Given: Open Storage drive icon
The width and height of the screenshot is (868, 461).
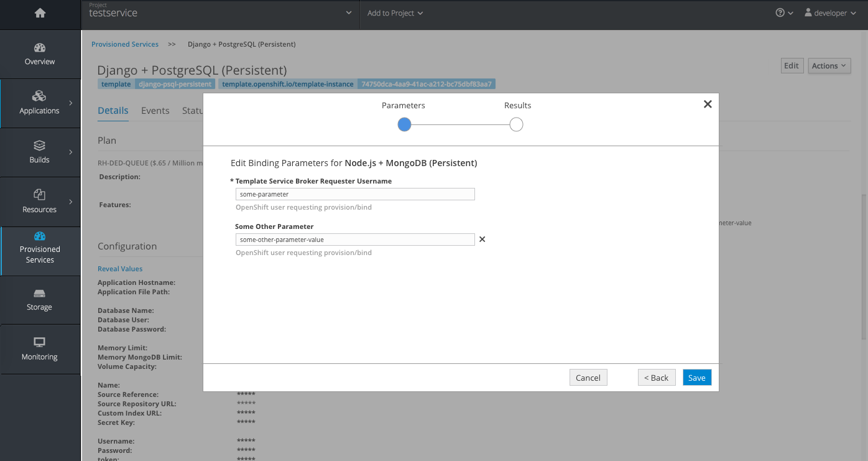Looking at the screenshot, I should point(39,294).
